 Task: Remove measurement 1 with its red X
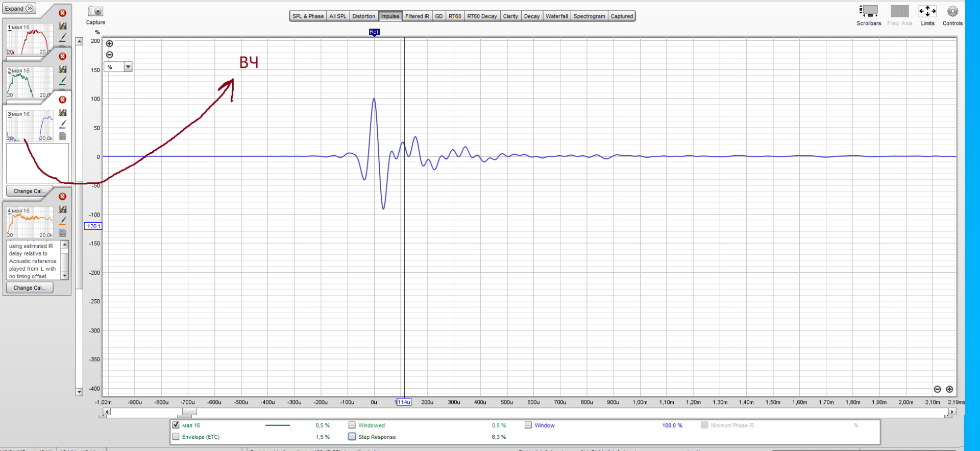click(x=62, y=13)
